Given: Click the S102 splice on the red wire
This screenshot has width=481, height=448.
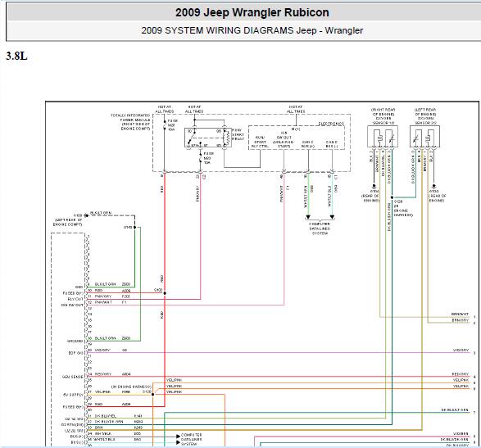Looking at the screenshot, I should click(165, 293).
